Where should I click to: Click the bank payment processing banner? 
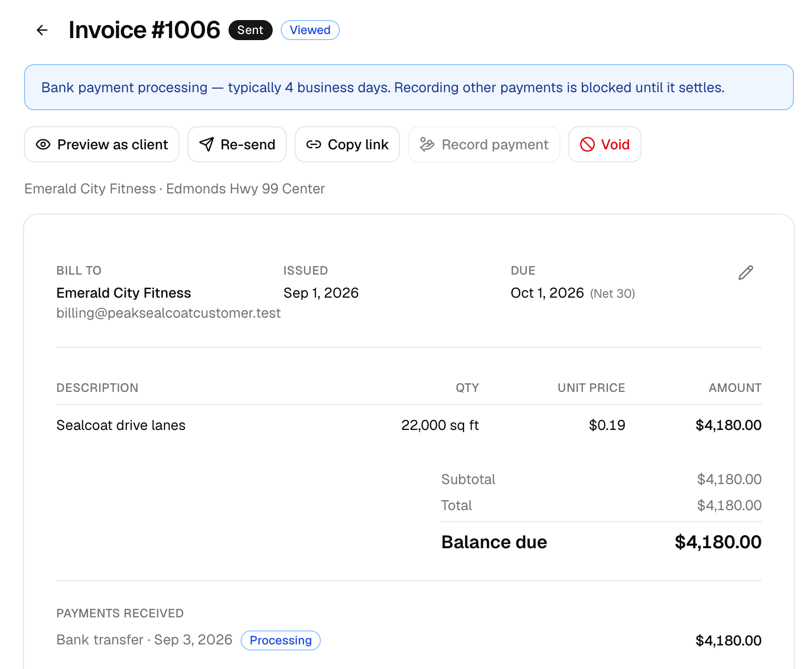409,87
